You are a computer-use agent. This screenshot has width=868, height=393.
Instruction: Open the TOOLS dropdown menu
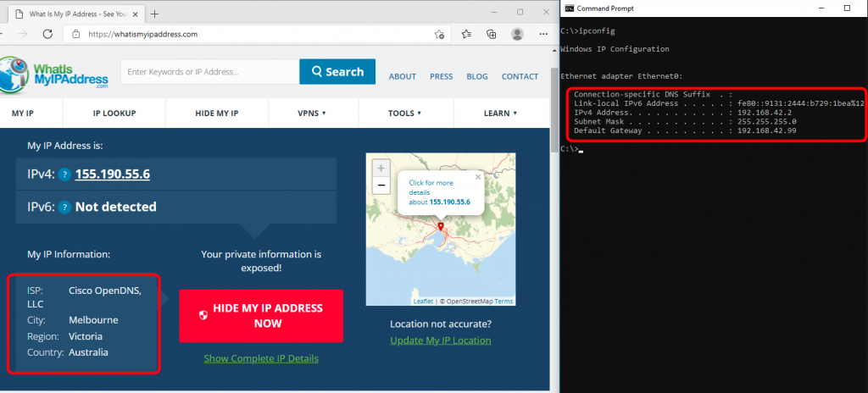click(x=404, y=113)
